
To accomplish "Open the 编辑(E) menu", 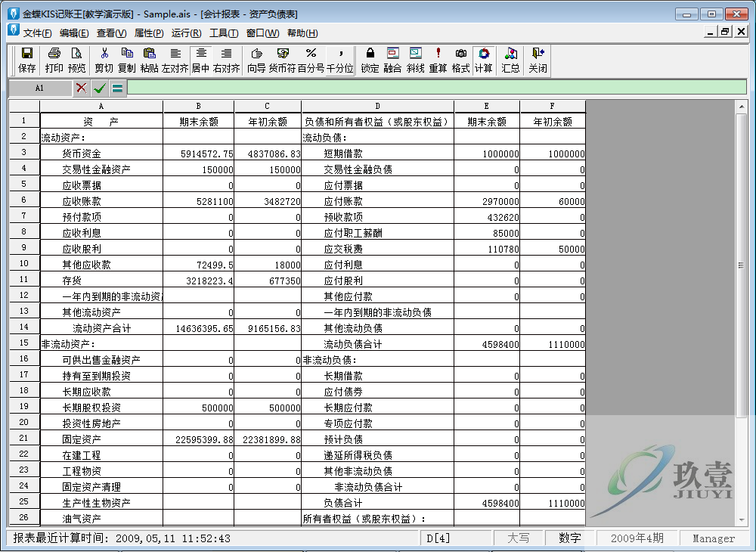I will click(x=74, y=33).
